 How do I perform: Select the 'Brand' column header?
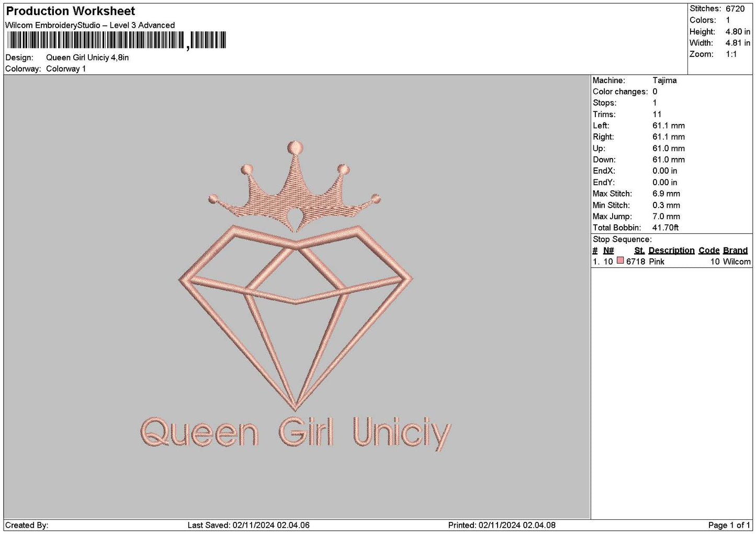735,251
